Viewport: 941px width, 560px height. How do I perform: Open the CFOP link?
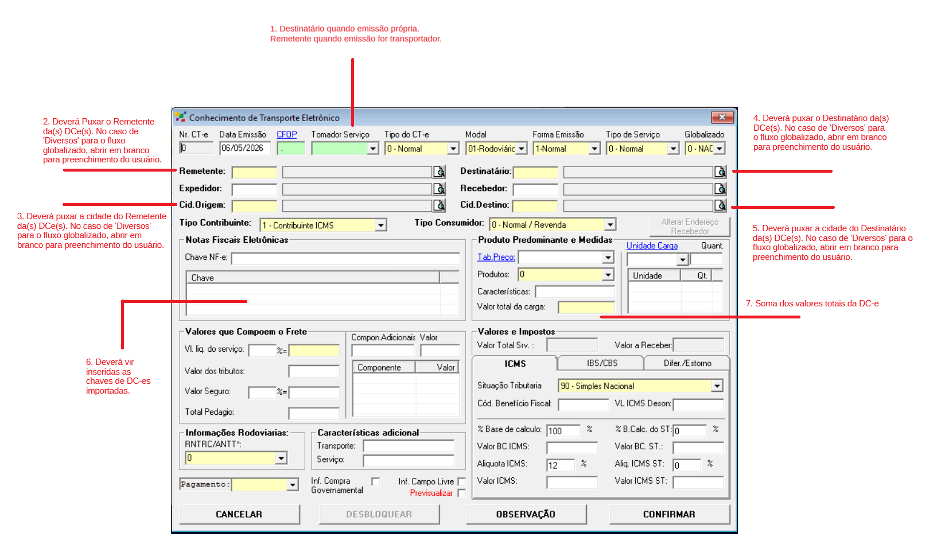pos(287,134)
